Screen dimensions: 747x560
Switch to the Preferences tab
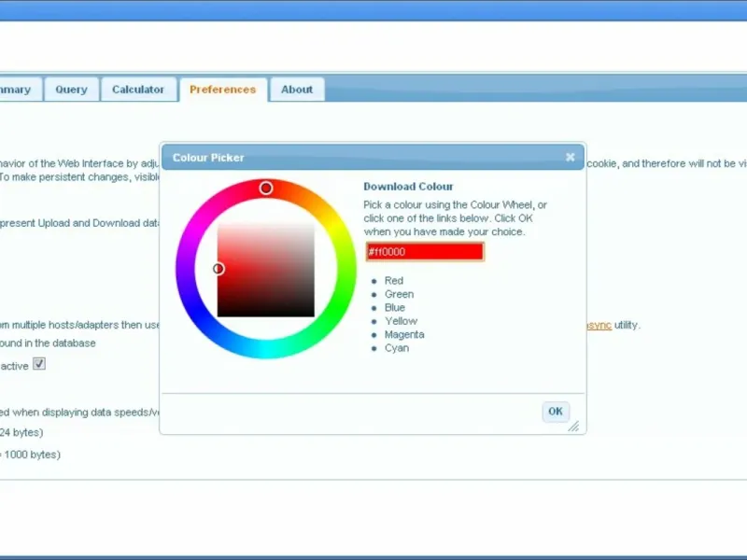(x=223, y=90)
